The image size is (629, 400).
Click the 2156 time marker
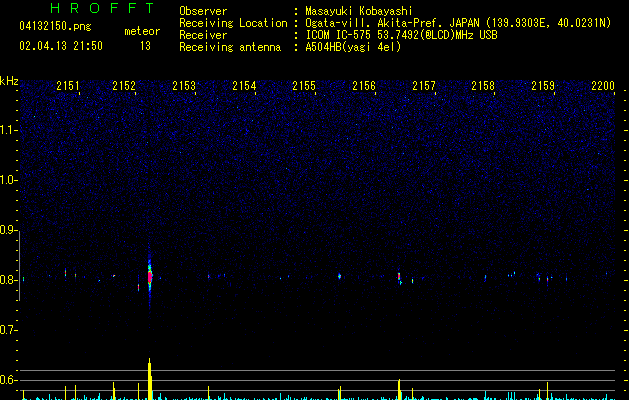pyautogui.click(x=364, y=86)
